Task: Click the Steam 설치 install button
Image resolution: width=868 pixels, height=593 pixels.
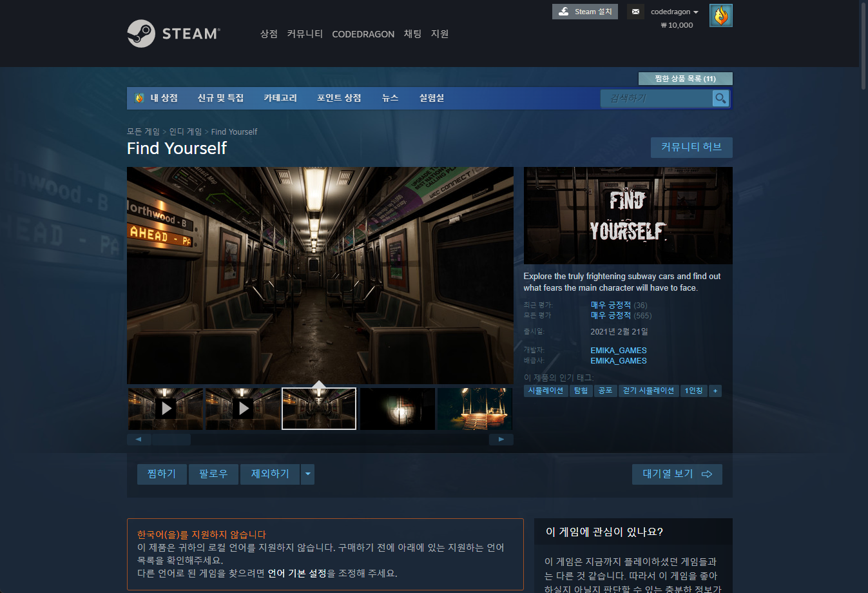Action: (585, 12)
